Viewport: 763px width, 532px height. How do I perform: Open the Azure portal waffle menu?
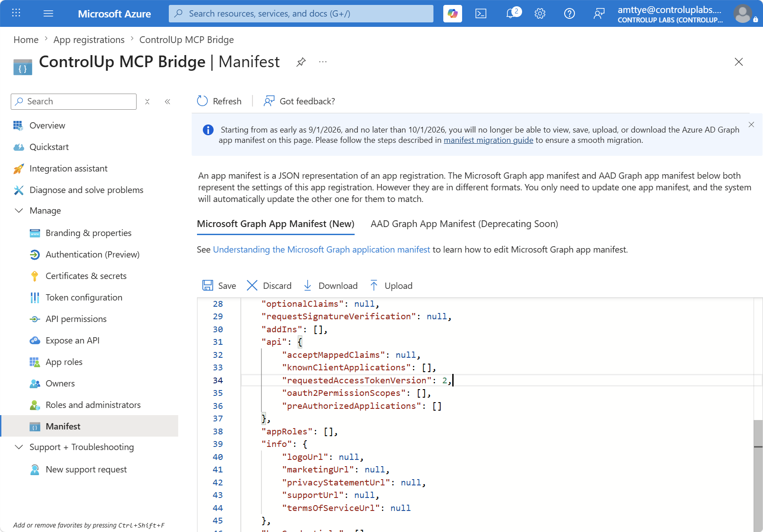point(16,13)
